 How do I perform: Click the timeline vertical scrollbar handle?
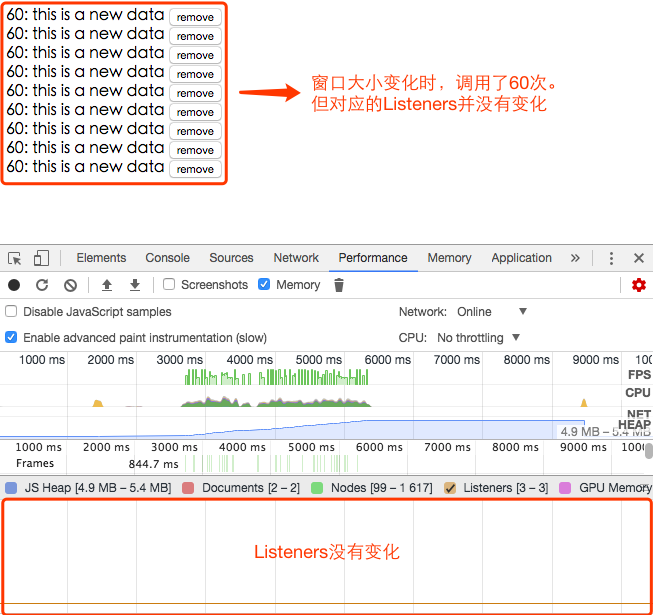click(x=649, y=451)
